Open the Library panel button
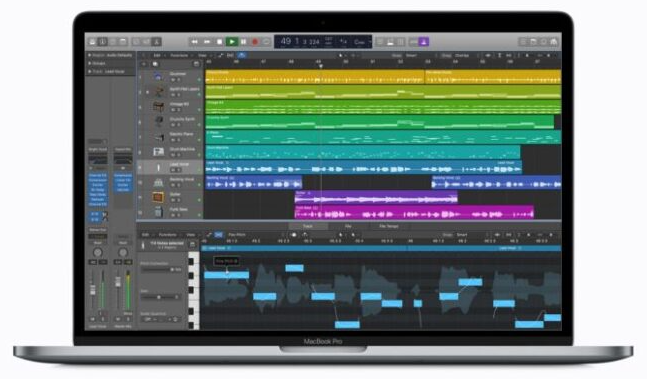This screenshot has width=647, height=385. 92,42
